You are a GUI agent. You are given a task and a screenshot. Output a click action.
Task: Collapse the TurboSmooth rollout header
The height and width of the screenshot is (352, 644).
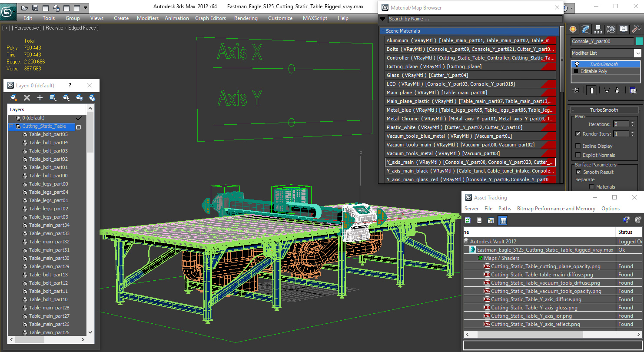coord(604,110)
